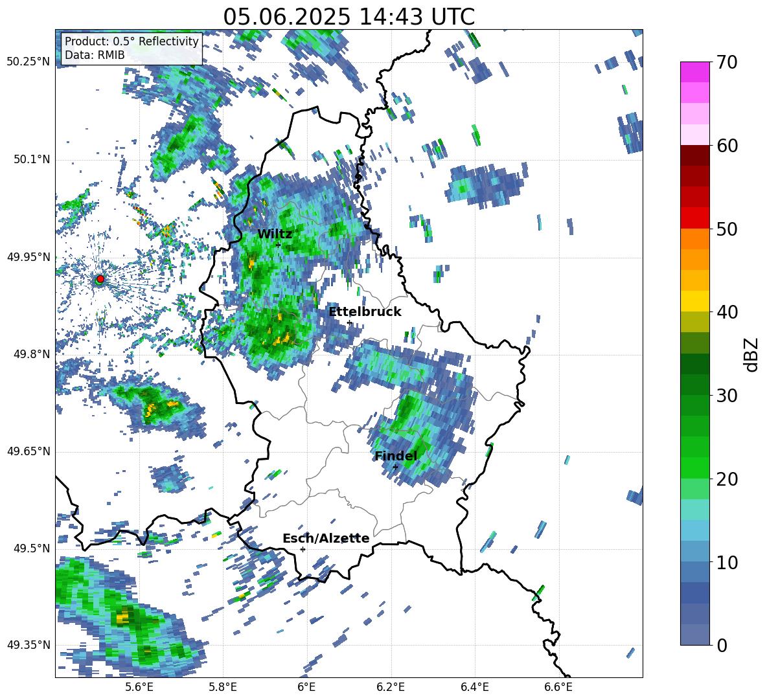Click the Data: RMIB label
This screenshot has height=700, width=767.
click(95, 55)
